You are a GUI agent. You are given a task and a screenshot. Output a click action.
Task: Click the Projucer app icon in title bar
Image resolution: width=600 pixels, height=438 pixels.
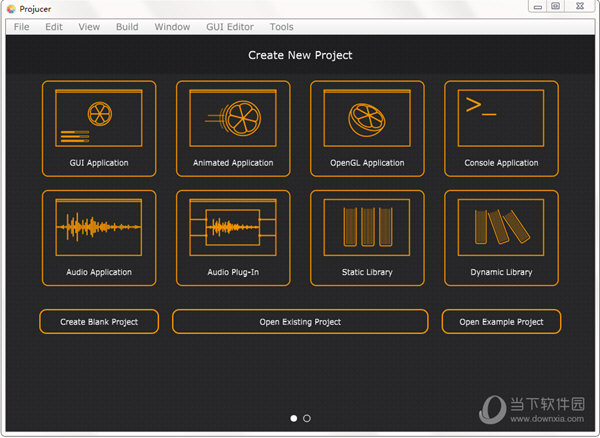click(x=11, y=9)
